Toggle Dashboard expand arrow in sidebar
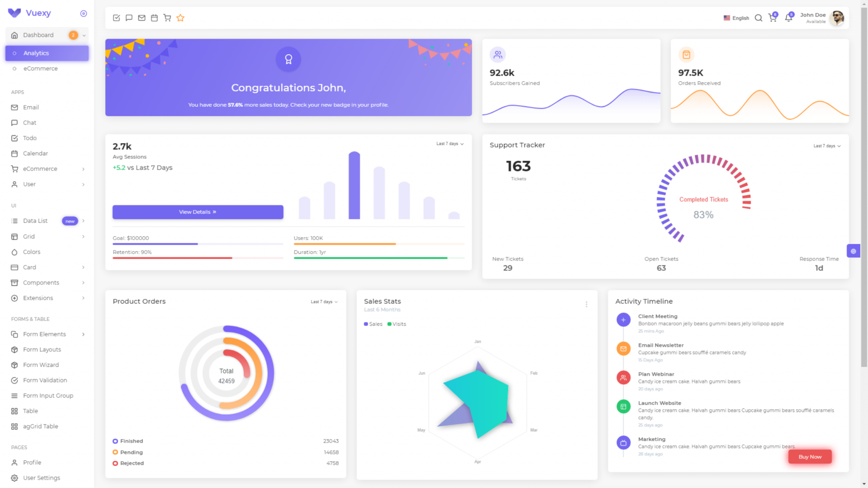The image size is (868, 488). (83, 35)
